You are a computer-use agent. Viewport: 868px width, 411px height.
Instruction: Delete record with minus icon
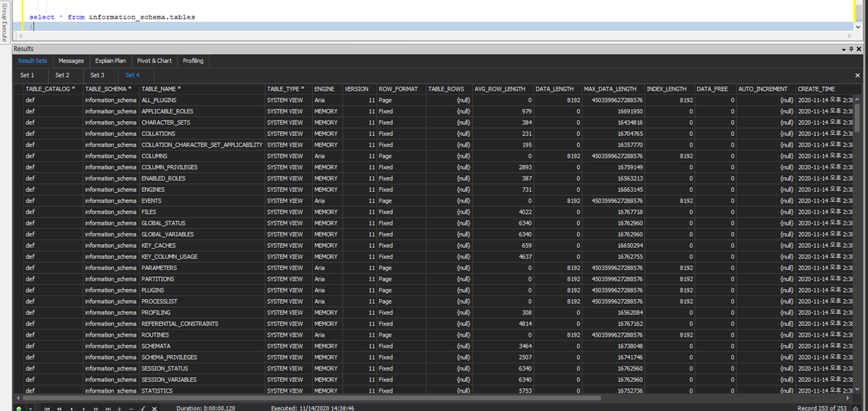[130, 408]
